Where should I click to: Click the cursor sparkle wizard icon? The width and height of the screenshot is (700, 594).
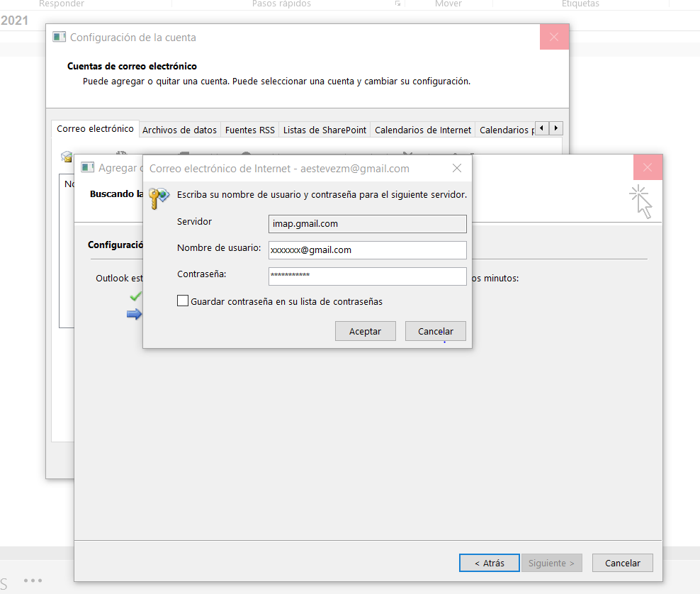coord(641,201)
